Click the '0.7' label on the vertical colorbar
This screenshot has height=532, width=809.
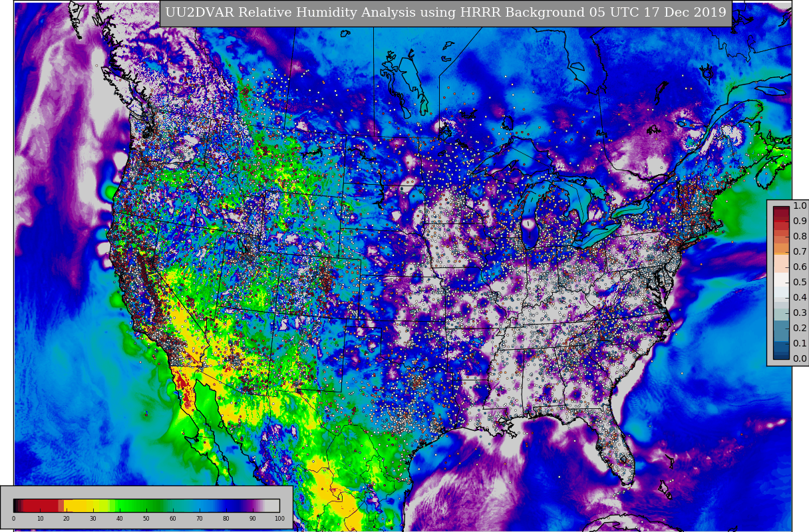[x=800, y=251]
